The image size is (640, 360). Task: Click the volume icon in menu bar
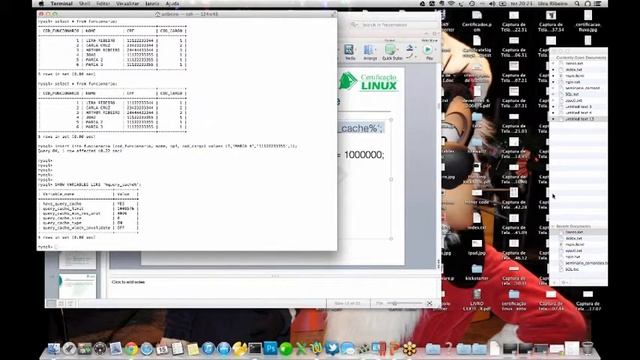point(492,4)
